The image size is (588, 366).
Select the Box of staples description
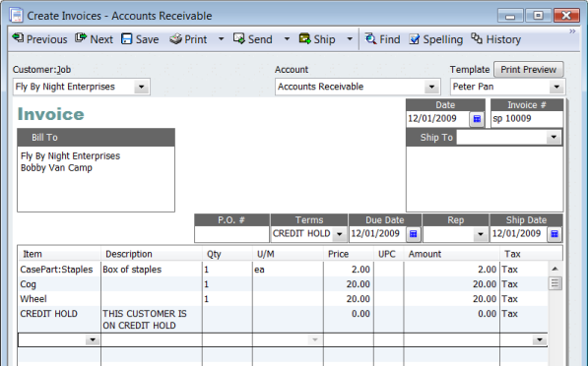[152, 270]
